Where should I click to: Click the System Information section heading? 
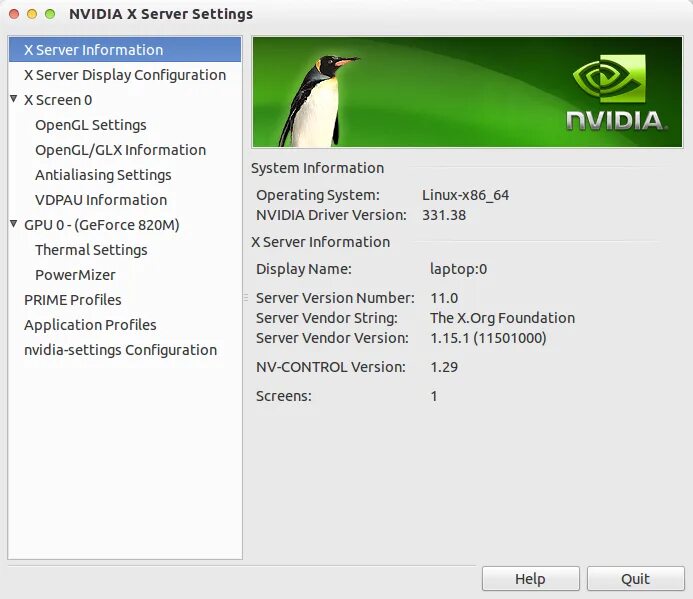click(317, 168)
